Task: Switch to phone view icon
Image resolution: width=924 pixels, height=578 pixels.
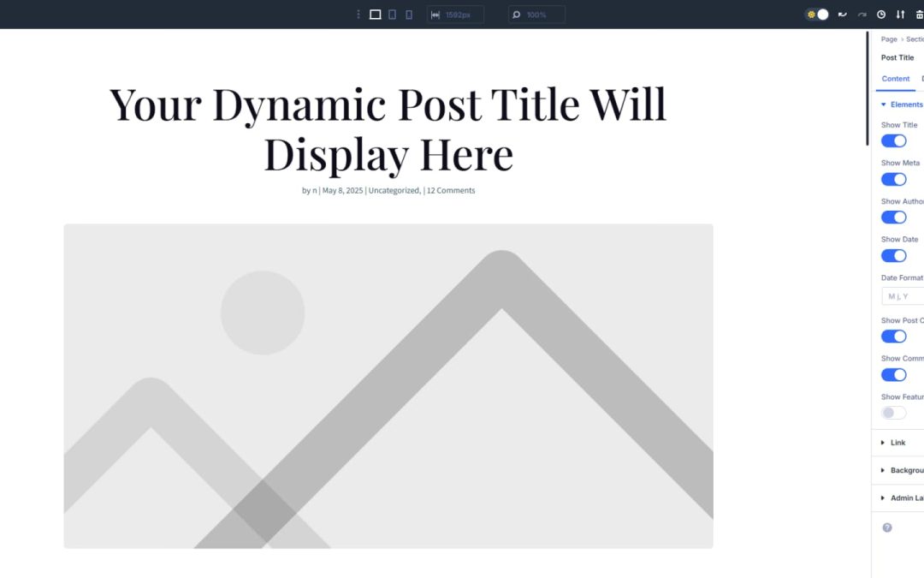Action: (409, 15)
